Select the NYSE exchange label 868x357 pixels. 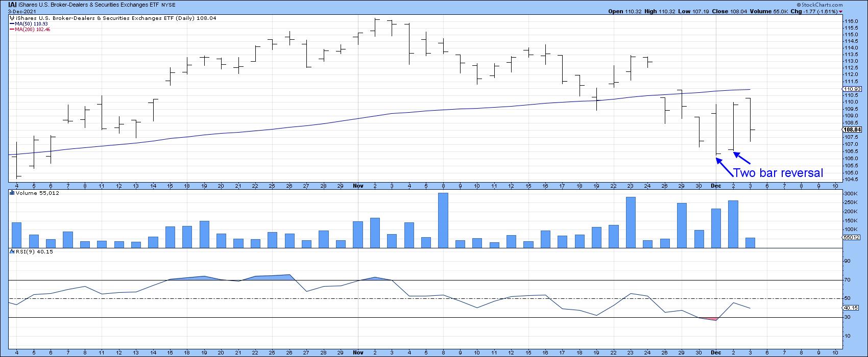point(169,5)
